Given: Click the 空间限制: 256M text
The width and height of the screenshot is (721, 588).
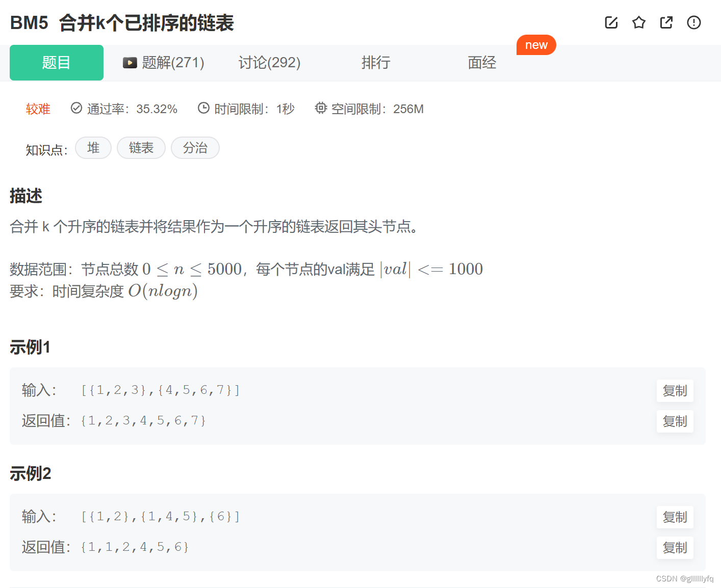Looking at the screenshot, I should click(377, 109).
